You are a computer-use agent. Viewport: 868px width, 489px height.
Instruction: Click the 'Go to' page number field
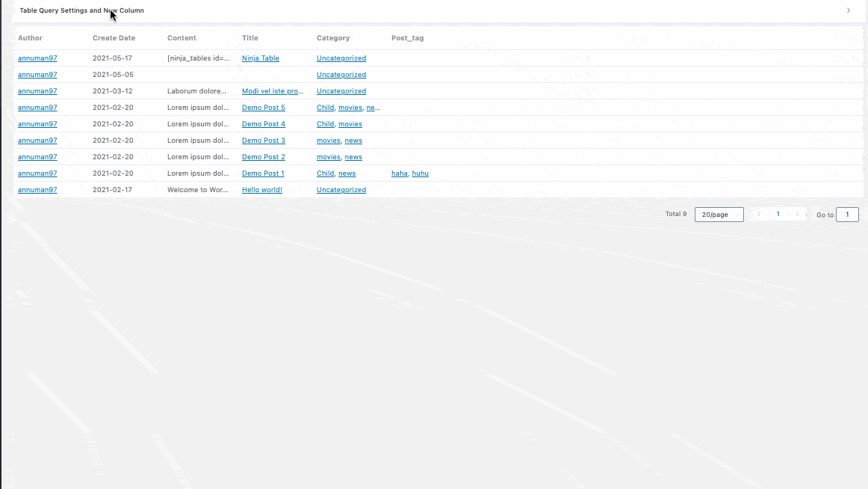click(847, 215)
